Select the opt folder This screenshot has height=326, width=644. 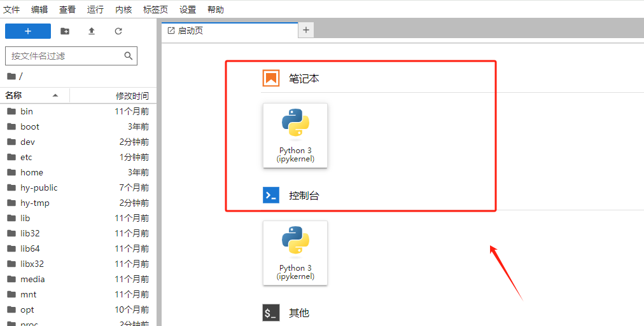point(78,309)
